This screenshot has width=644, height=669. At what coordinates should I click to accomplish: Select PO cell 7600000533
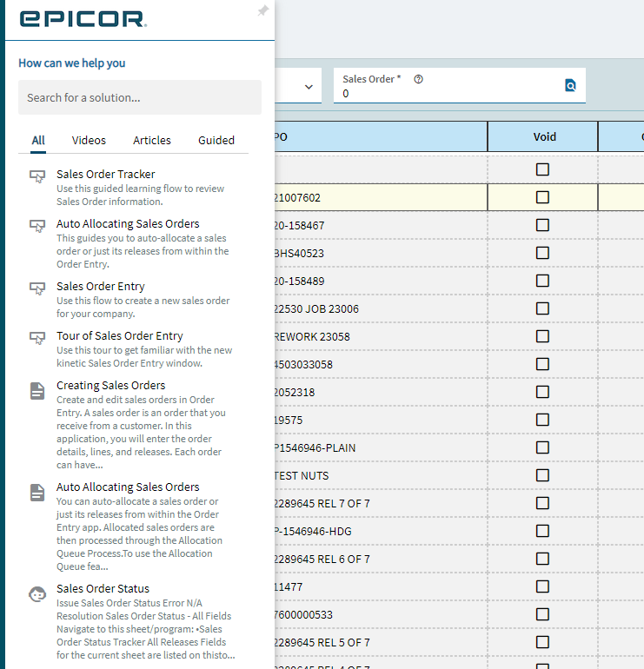point(382,615)
